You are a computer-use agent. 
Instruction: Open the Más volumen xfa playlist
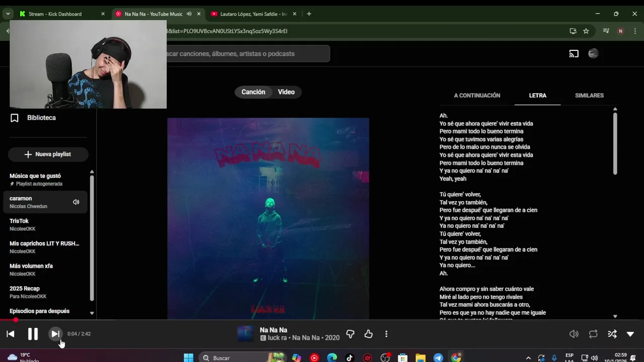point(45,269)
